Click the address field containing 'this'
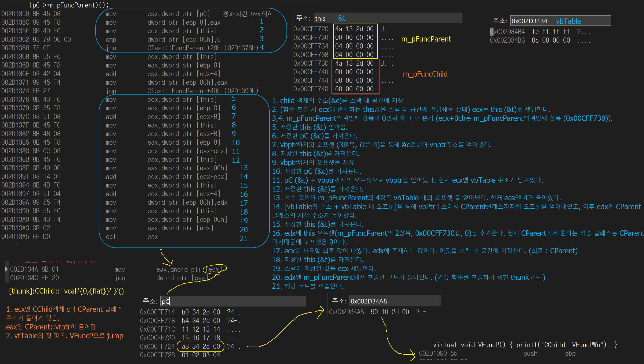Screen dimensions: 644x364 tap(388, 18)
